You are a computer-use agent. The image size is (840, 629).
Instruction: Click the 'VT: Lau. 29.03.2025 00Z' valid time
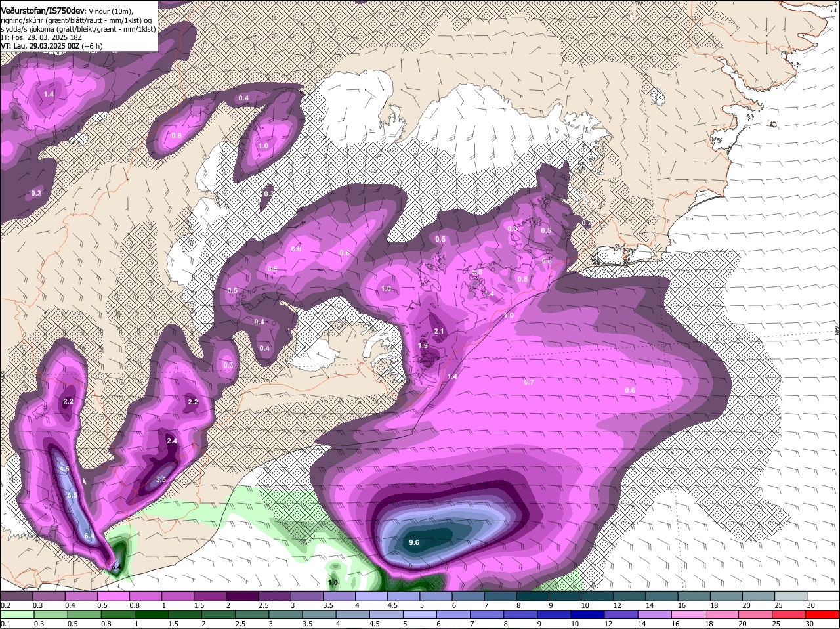40,46
